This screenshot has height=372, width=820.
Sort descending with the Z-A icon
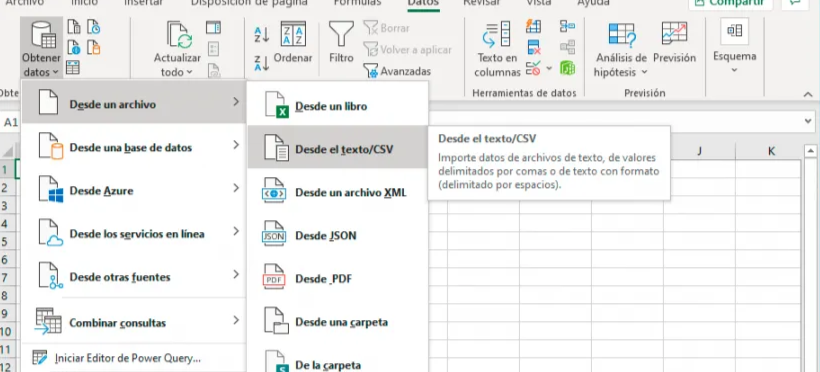[261, 62]
